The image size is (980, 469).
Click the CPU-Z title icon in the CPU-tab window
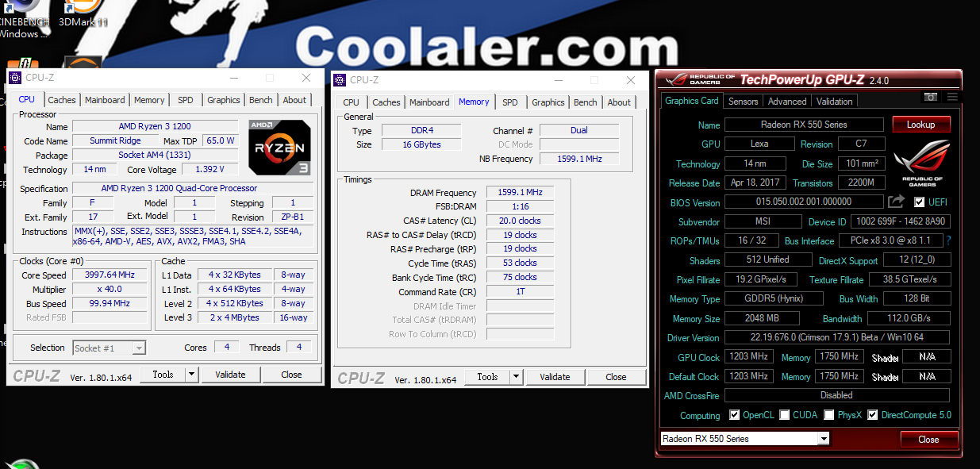click(x=15, y=77)
